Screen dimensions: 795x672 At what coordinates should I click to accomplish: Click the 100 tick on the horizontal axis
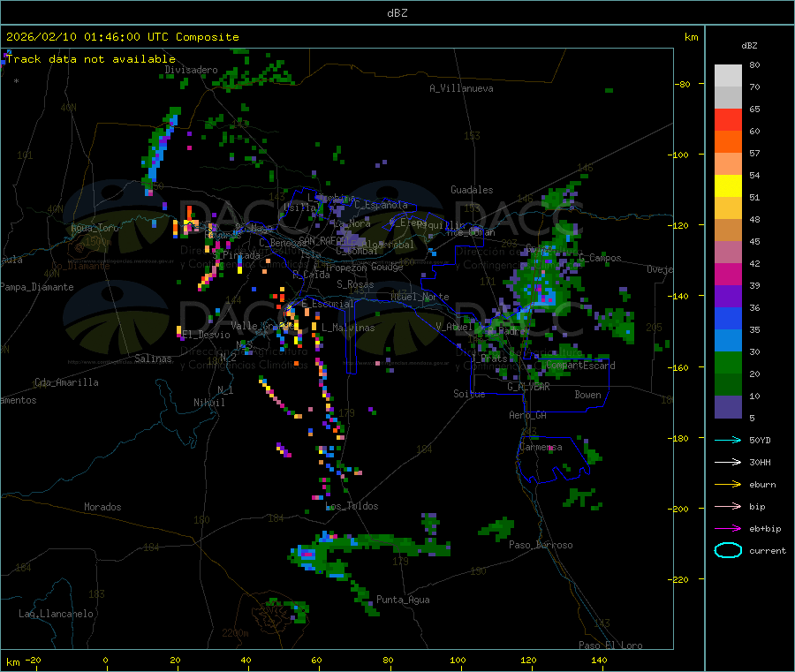pos(458,660)
